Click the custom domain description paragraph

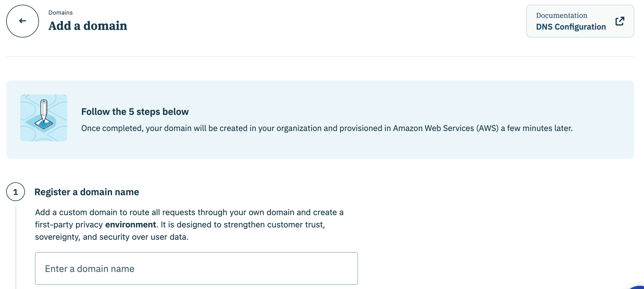189,212
